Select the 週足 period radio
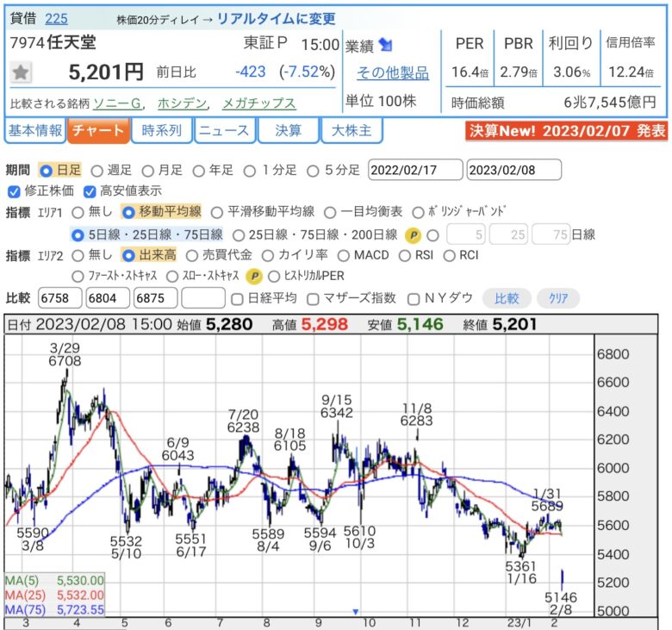The width and height of the screenshot is (672, 630). tap(96, 171)
